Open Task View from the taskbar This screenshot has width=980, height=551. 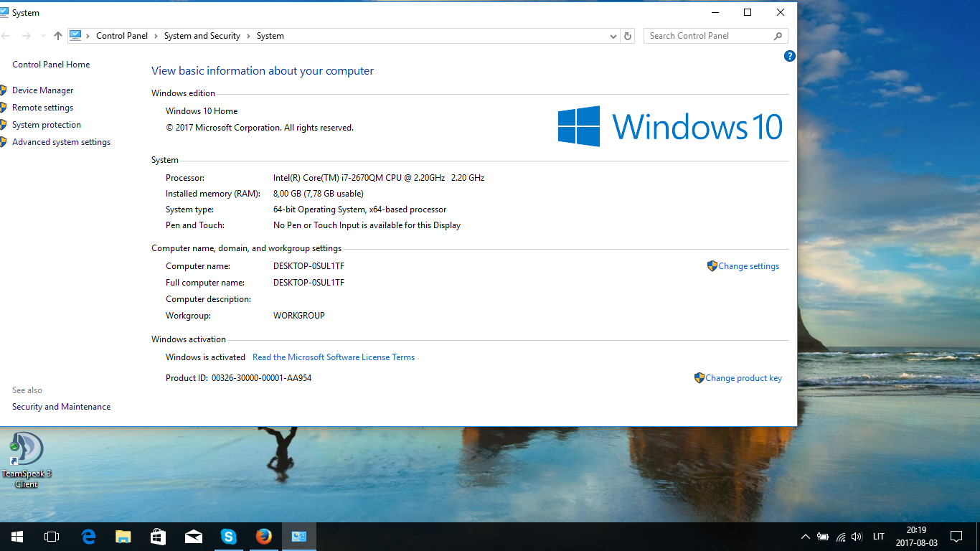pos(52,537)
